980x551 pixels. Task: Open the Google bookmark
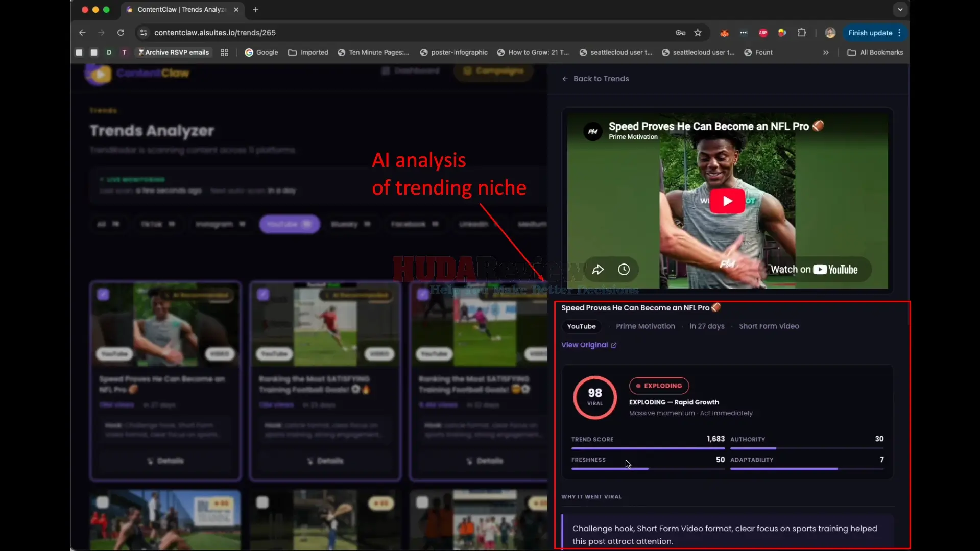point(261,52)
